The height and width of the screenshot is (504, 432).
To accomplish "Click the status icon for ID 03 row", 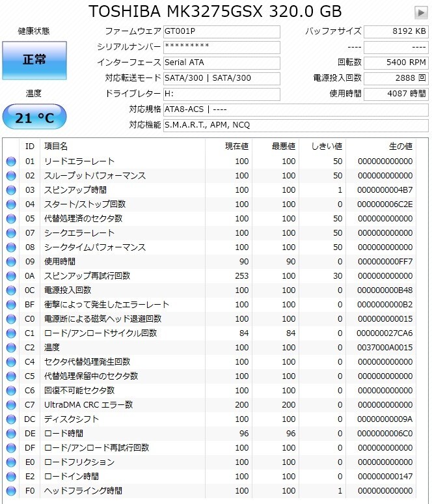I will pyautogui.click(x=11, y=190).
